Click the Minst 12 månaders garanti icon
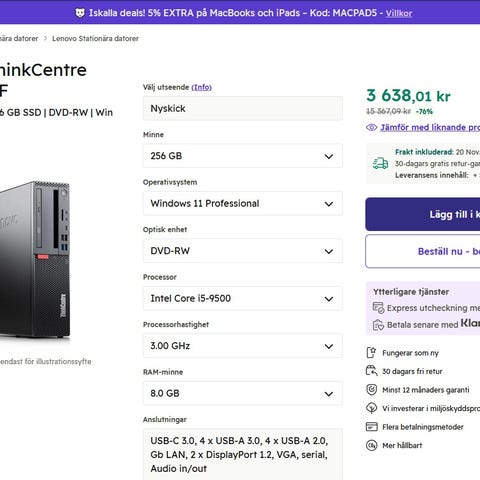Image resolution: width=480 pixels, height=480 pixels. coord(371,390)
